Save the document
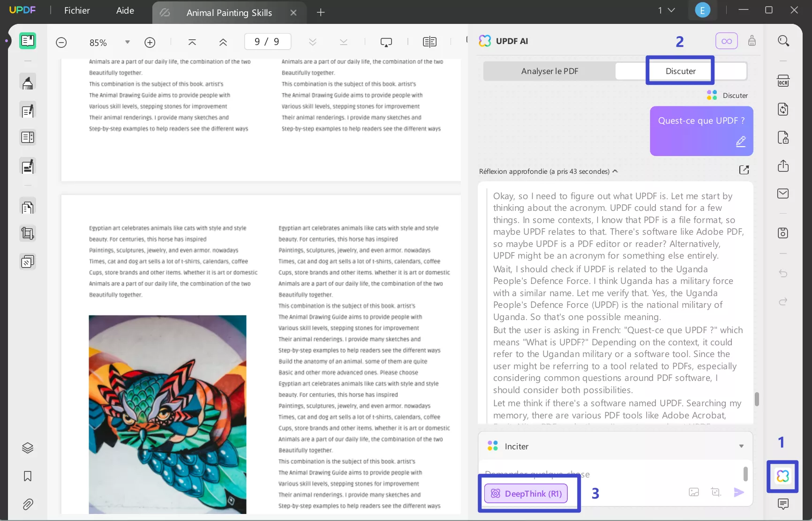 pyautogui.click(x=783, y=233)
